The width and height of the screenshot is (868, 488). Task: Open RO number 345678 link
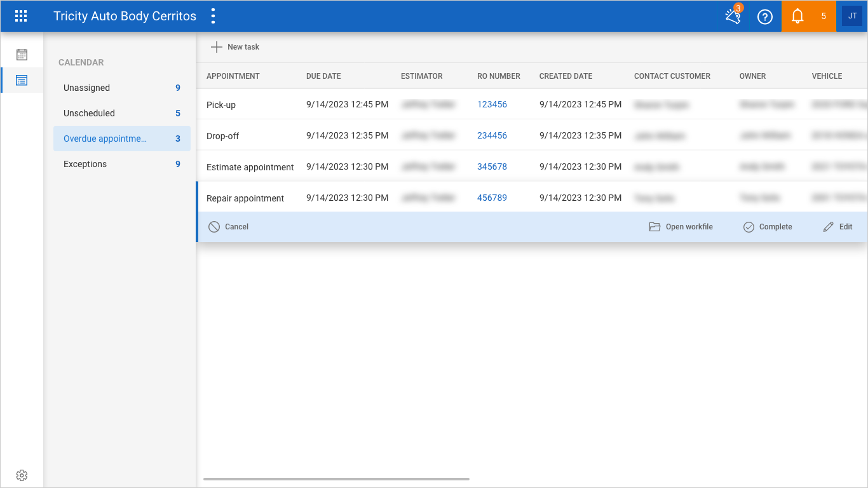click(492, 166)
